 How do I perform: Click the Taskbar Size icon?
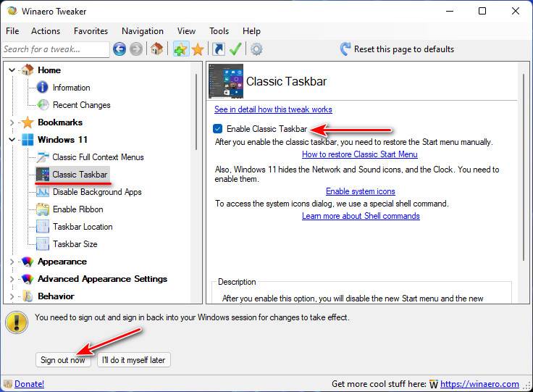[x=43, y=244]
